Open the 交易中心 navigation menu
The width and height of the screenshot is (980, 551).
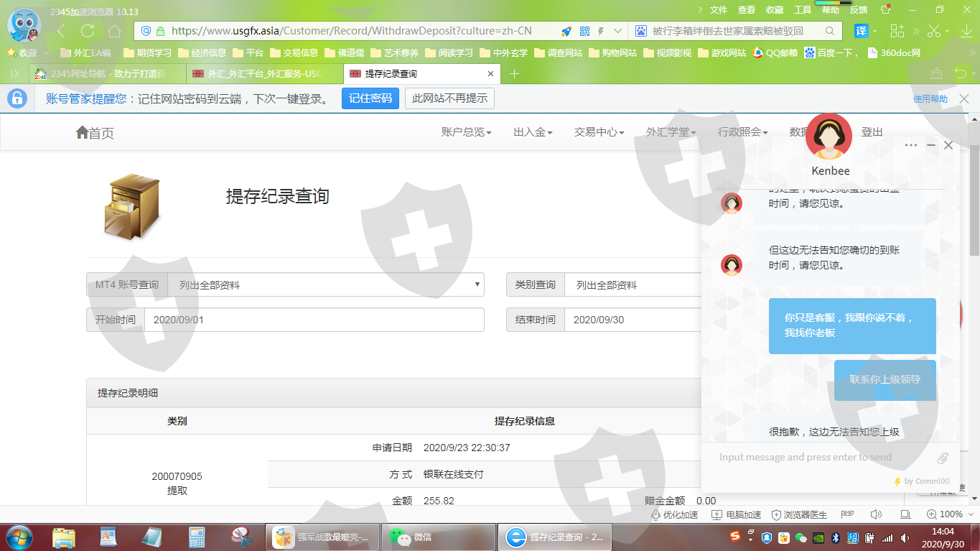click(x=599, y=132)
